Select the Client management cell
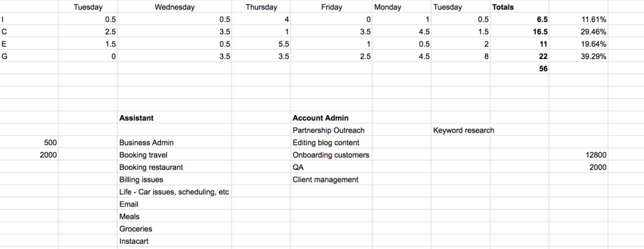The height and width of the screenshot is (249, 644). coord(331,180)
